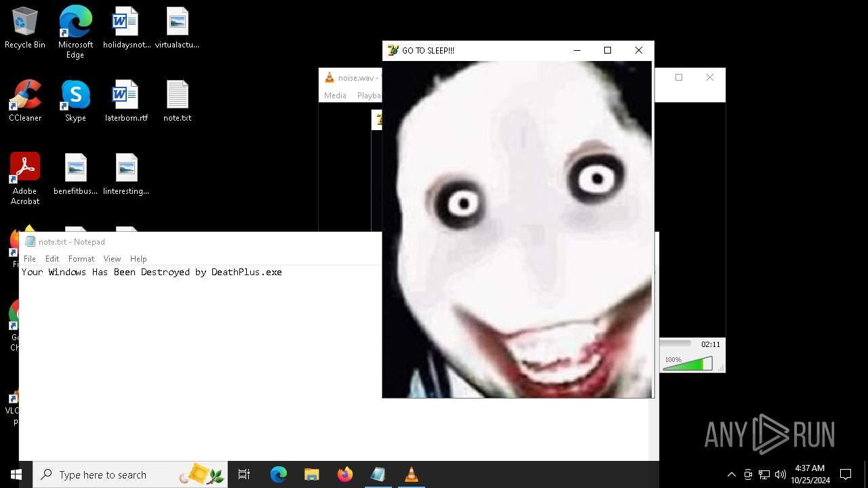Open Notepad Help menu
Screen dimensions: 868x488
coord(138,259)
